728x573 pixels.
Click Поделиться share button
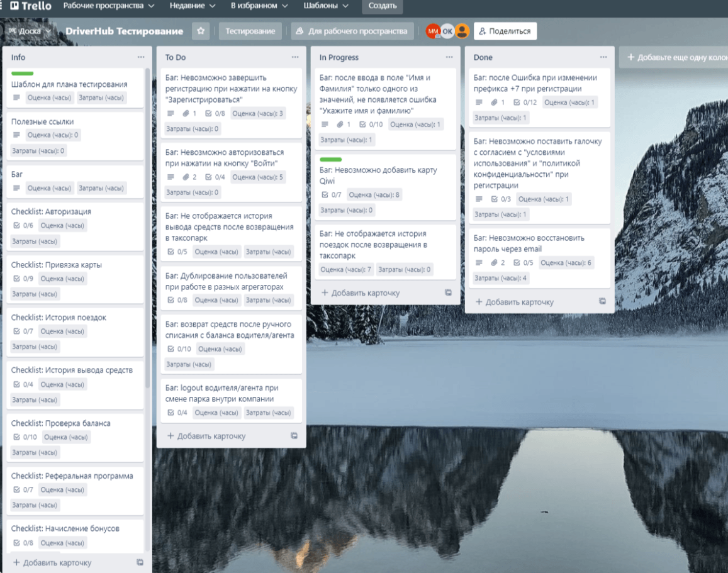[x=505, y=31]
